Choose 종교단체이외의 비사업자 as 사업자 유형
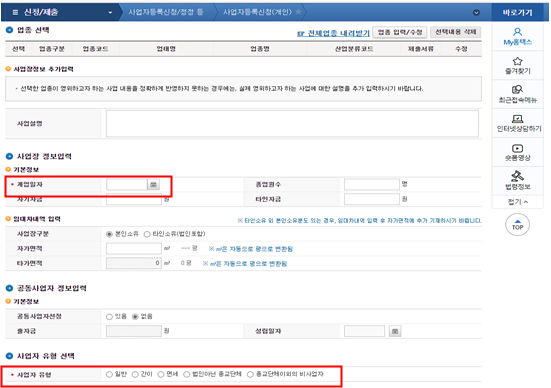 coord(250,375)
